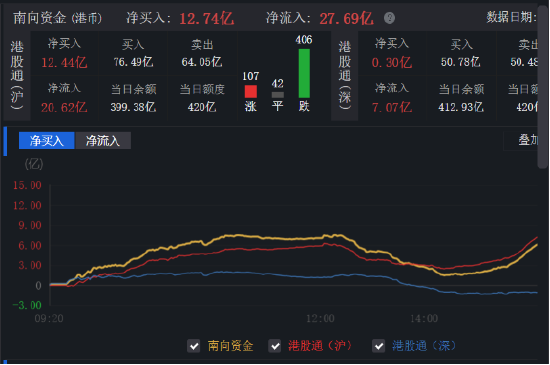Click the 港股通(沪) side label
This screenshot has width=550, height=365.
click(17, 75)
